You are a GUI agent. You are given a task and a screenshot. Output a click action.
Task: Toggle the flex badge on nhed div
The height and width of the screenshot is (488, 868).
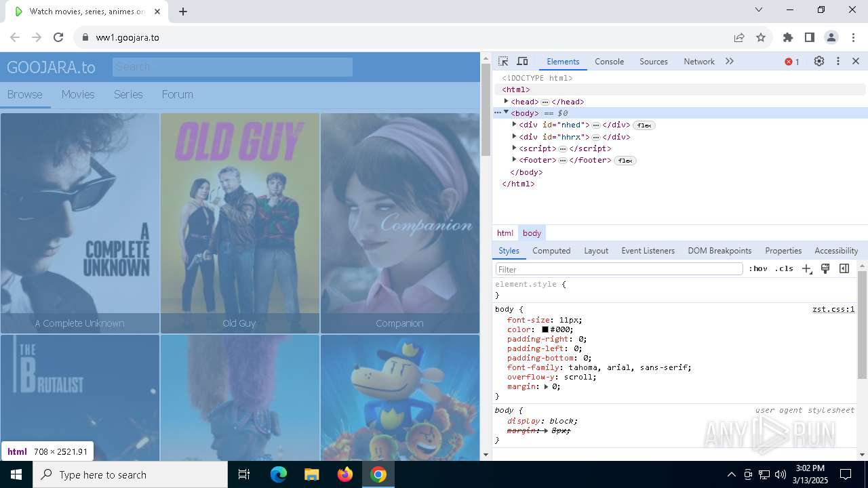click(x=644, y=125)
